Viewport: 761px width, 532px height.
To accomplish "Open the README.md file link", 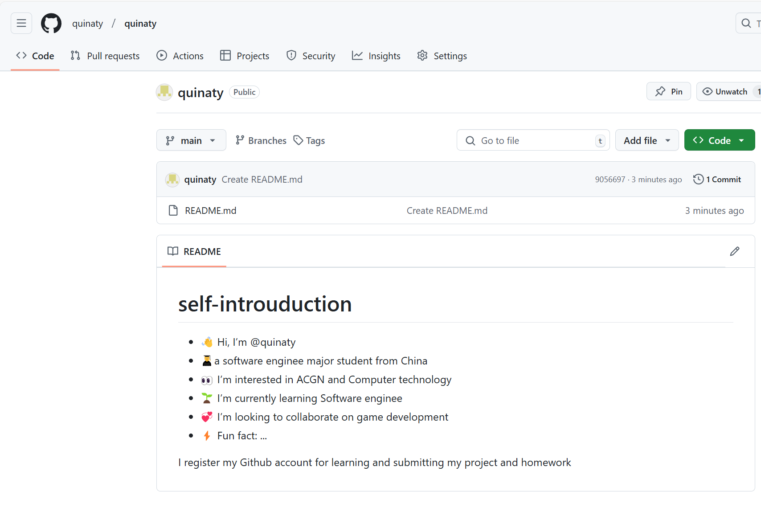I will pos(211,210).
